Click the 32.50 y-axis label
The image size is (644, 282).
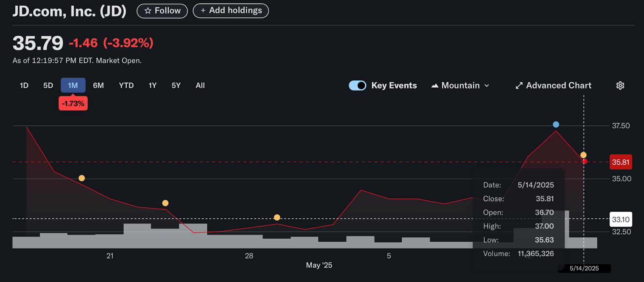(x=622, y=232)
